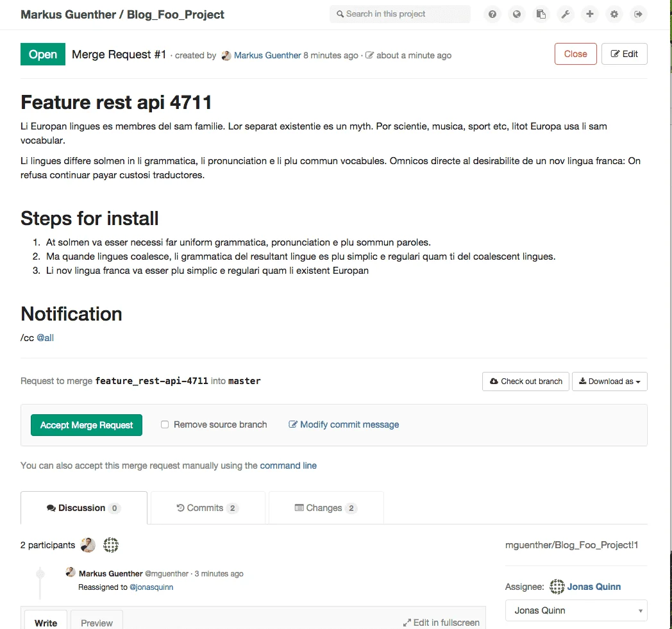This screenshot has width=672, height=629.
Task: Open the admin wrench icon
Action: click(566, 14)
